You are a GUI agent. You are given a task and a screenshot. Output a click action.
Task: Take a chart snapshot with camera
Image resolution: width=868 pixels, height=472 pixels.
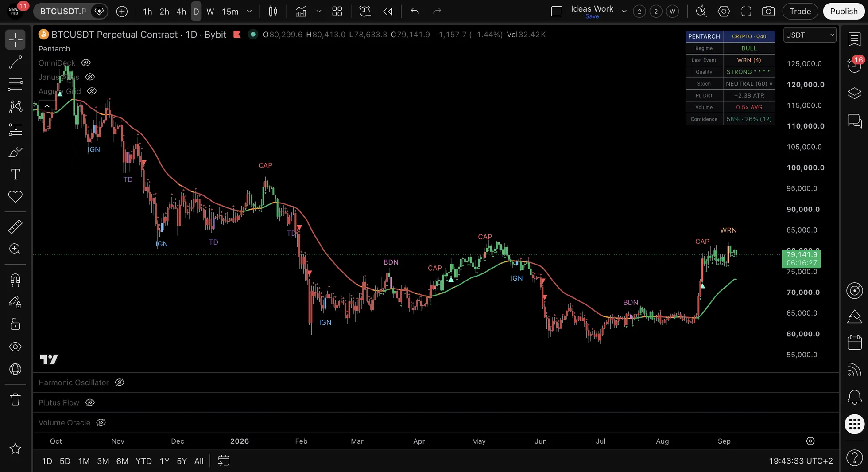(x=768, y=11)
